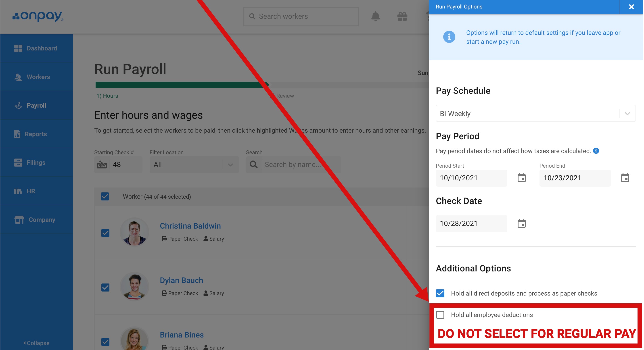
Task: Expand the Bi-Weekly pay schedule dropdown
Action: (627, 114)
